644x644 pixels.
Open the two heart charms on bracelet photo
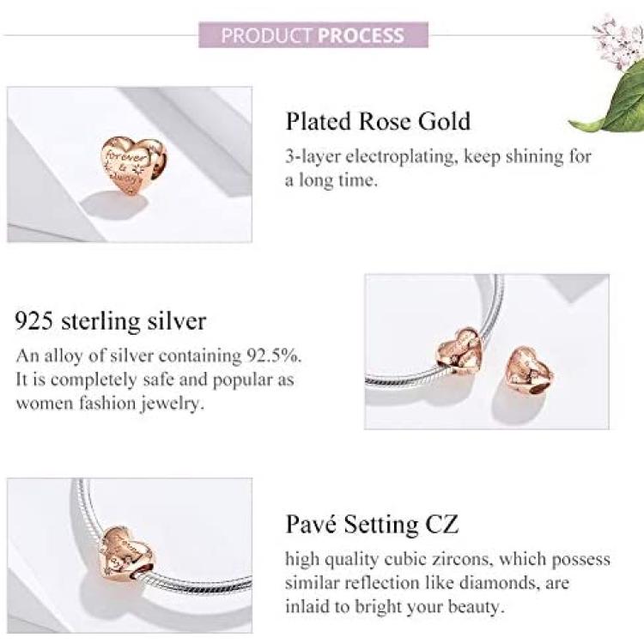[x=487, y=351]
